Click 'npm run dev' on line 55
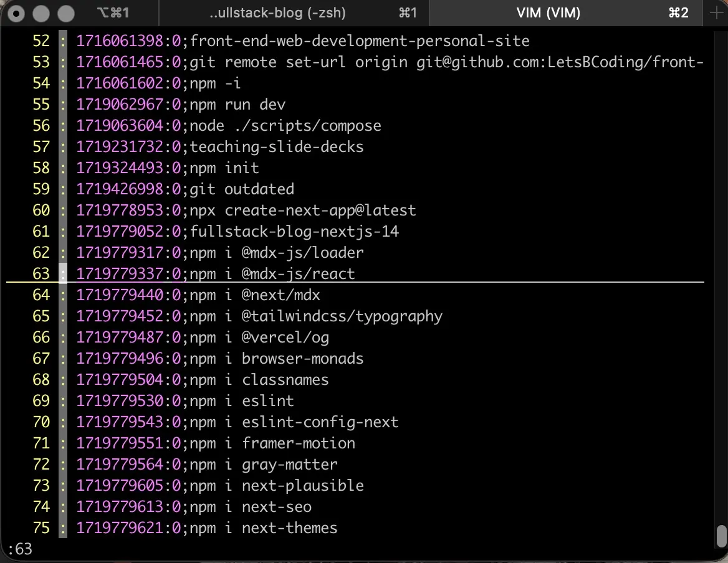Image resolution: width=728 pixels, height=563 pixels. pos(237,105)
